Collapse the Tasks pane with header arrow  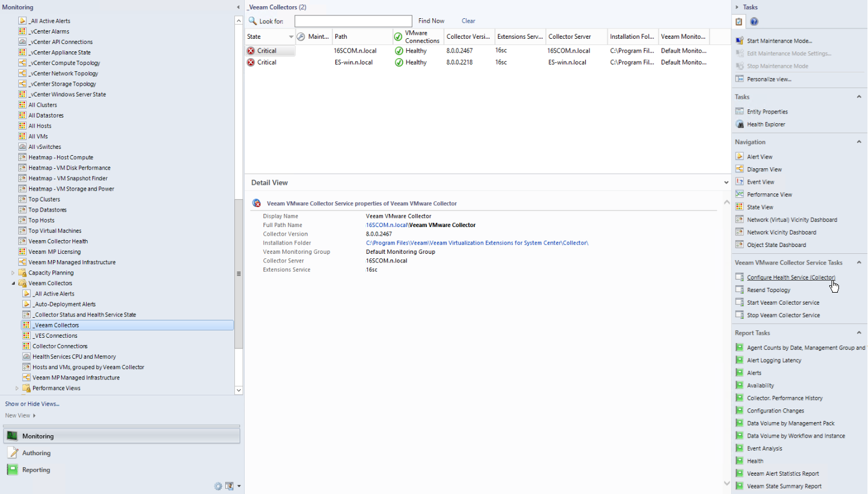click(x=737, y=7)
